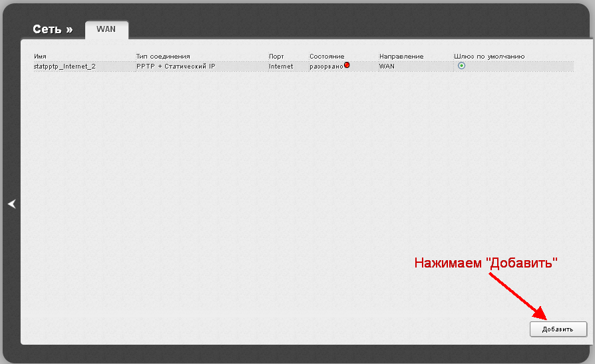Click the red Нажимаем "Добавить" annotation text
This screenshot has height=364, width=595.
(x=485, y=263)
